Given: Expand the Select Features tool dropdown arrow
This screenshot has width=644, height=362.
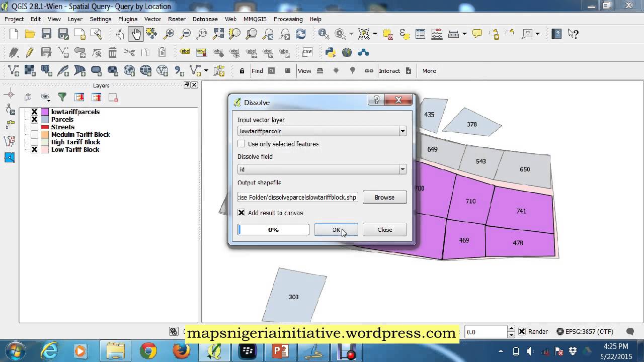Looking at the screenshot, I should click(x=375, y=34).
